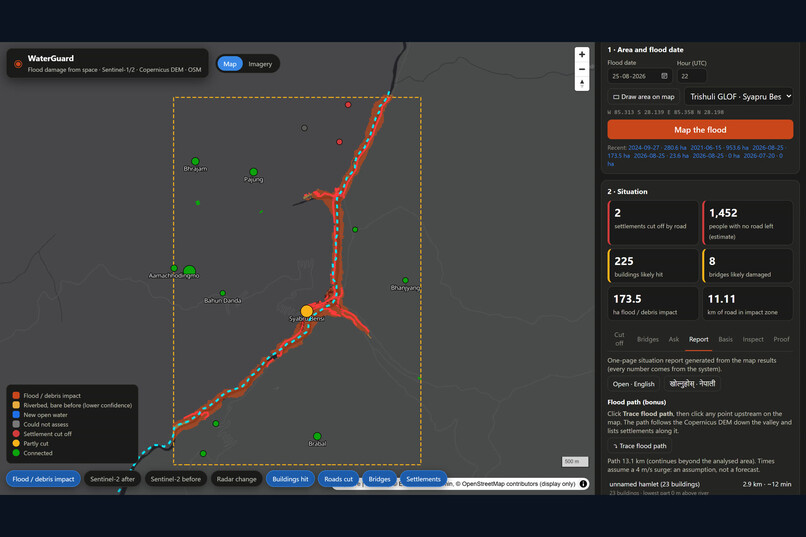This screenshot has width=806, height=537.
Task: Click the topmost red cut-off settlement marker
Action: pyautogui.click(x=348, y=104)
